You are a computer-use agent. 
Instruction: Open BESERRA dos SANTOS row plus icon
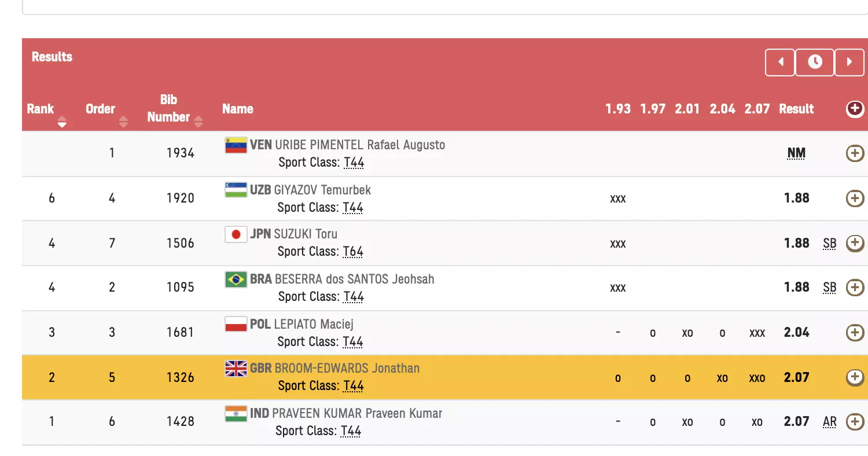coord(855,288)
